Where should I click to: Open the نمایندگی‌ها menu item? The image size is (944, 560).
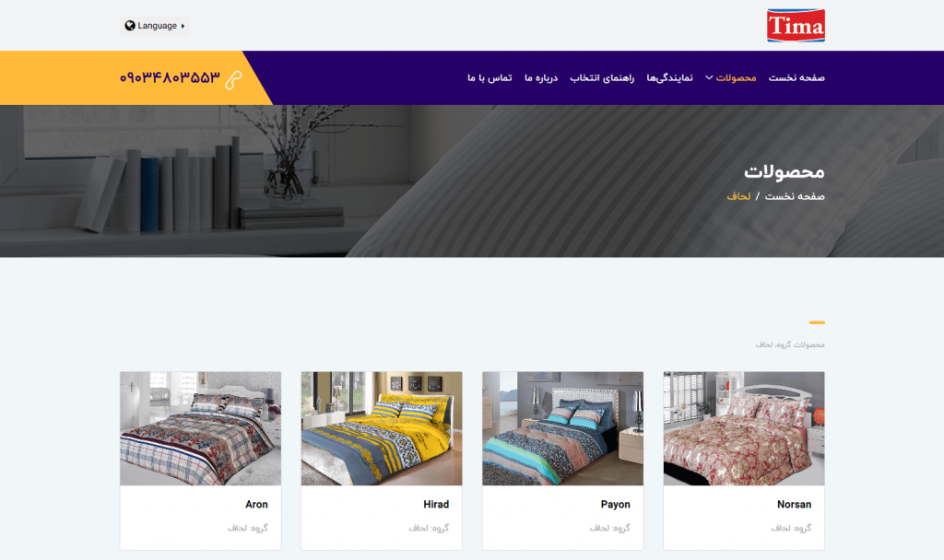(669, 77)
